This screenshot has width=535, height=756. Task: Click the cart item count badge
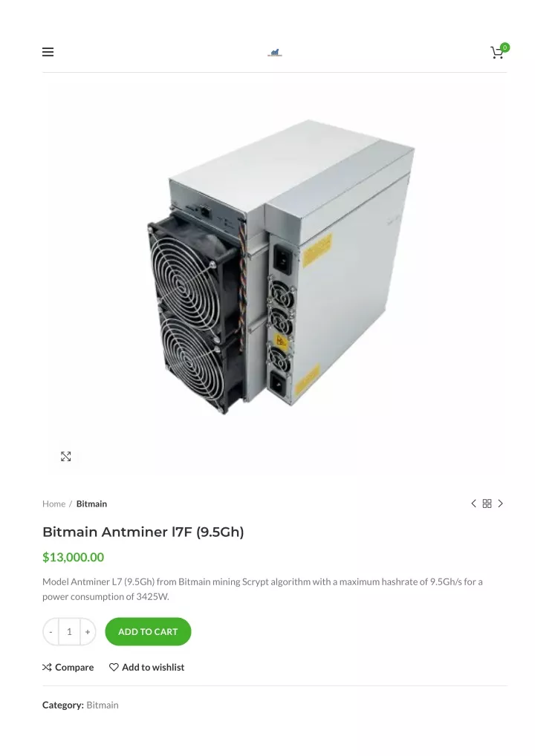[505, 48]
